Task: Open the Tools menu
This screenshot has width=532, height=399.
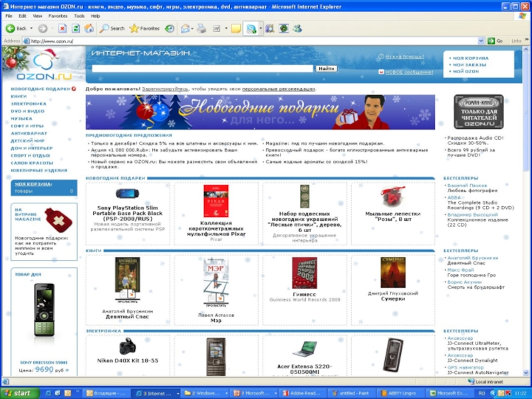Action: coord(79,16)
